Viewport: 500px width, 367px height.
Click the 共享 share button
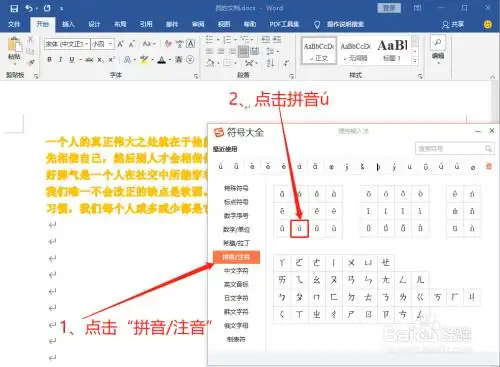[x=453, y=24]
